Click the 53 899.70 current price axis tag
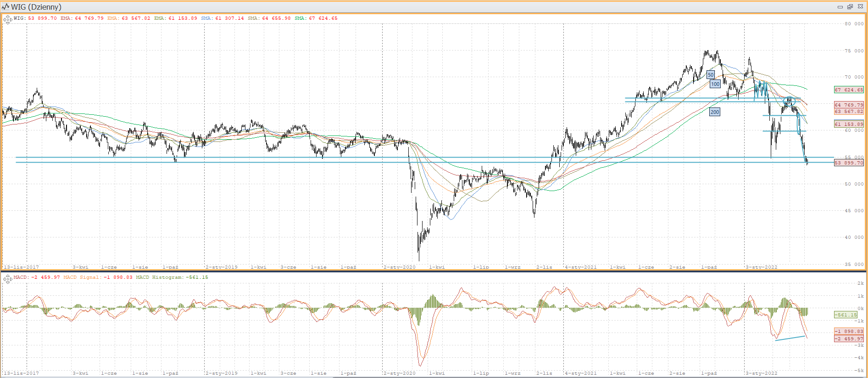The height and width of the screenshot is (378, 868). 848,163
